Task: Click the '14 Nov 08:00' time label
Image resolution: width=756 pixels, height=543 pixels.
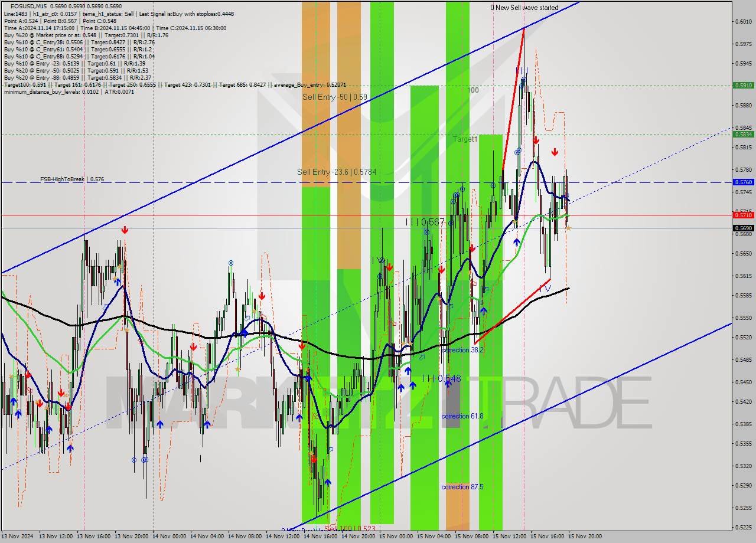Action: click(x=245, y=537)
